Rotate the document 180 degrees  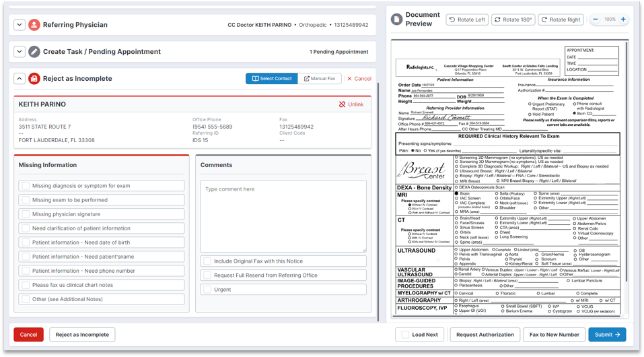[513, 20]
